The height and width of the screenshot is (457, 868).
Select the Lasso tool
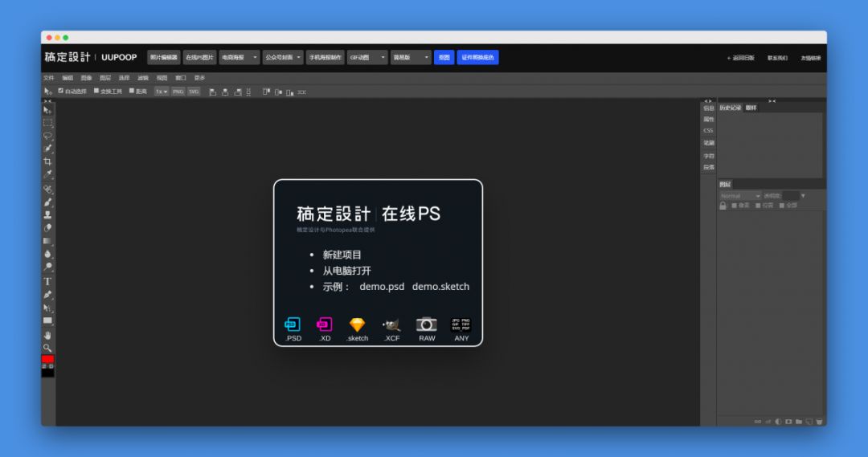tap(47, 136)
